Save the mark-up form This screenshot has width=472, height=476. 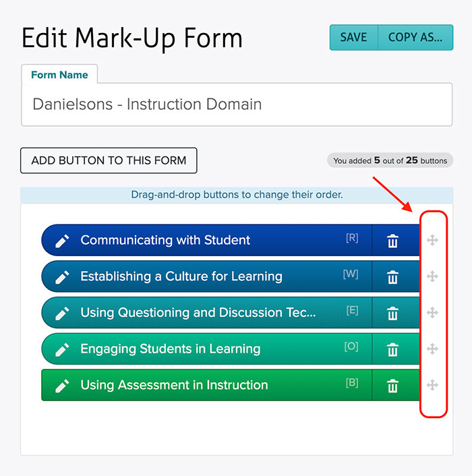[x=353, y=38]
